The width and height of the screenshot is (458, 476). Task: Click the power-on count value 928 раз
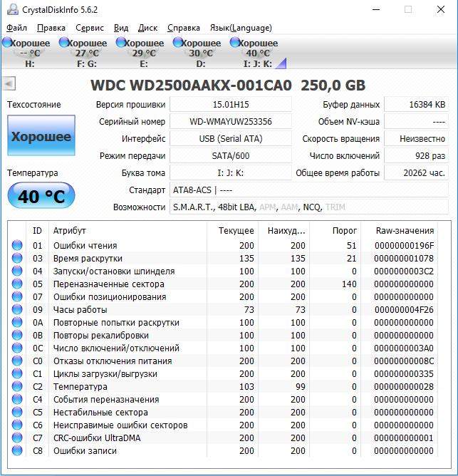(x=417, y=156)
